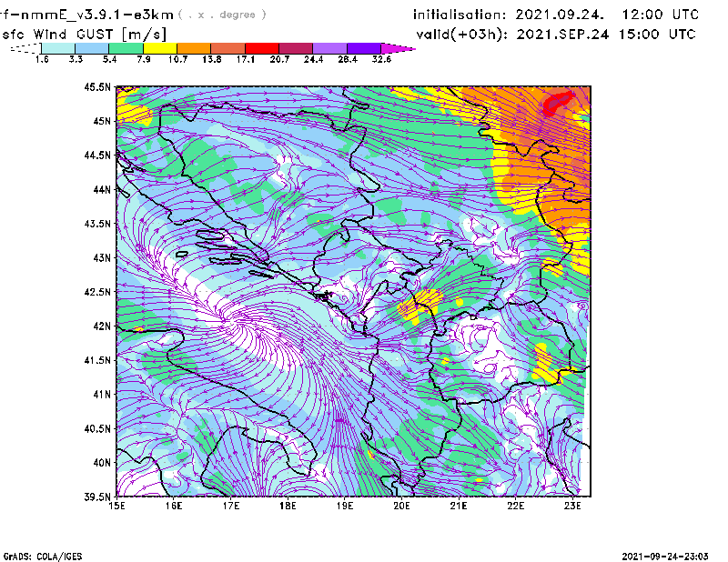Click the legend value 7.9

coord(144,59)
